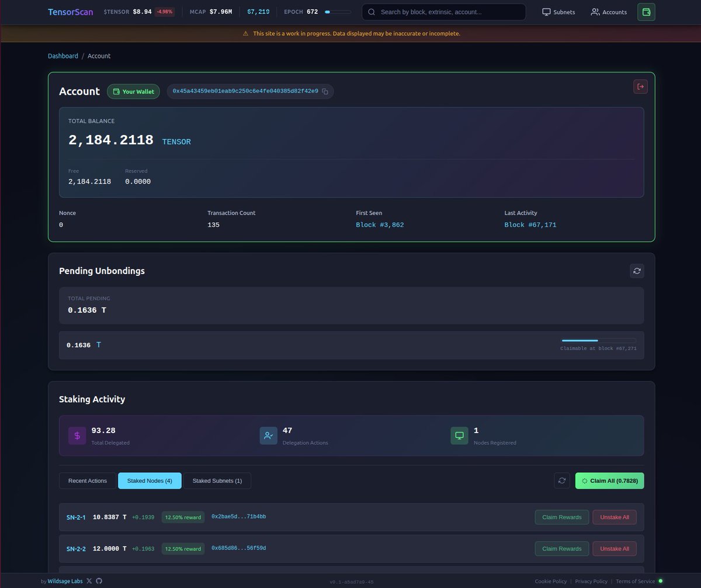Click Claimable at block #67,271 text
This screenshot has width=701, height=588.
pyautogui.click(x=598, y=348)
